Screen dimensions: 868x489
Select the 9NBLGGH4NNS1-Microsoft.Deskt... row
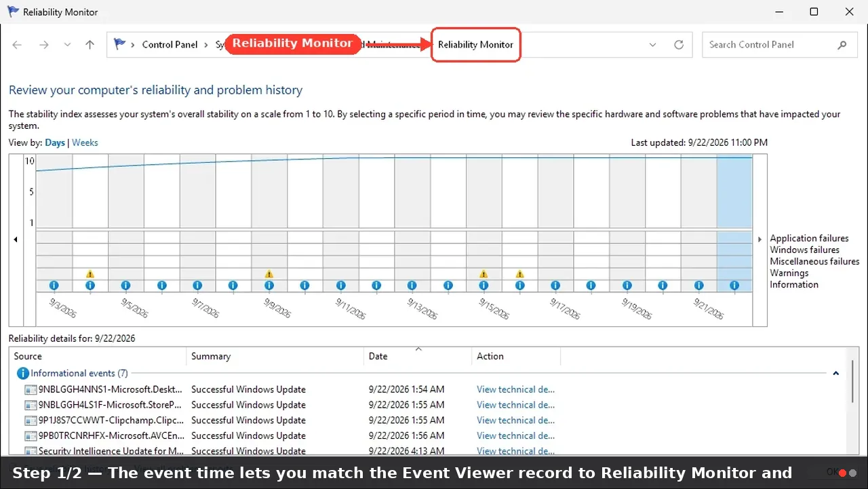(x=427, y=389)
